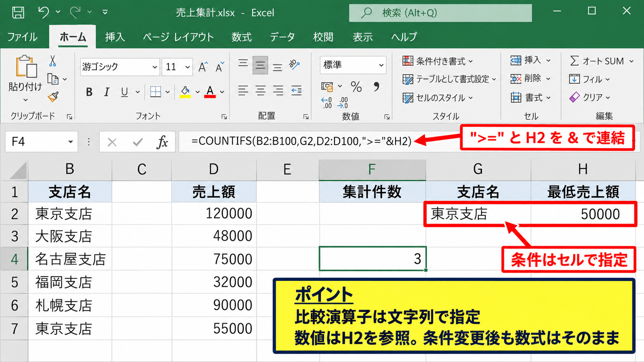Image resolution: width=644 pixels, height=362 pixels.
Task: Switch to the ページ レイアウト tab
Action: click(178, 37)
